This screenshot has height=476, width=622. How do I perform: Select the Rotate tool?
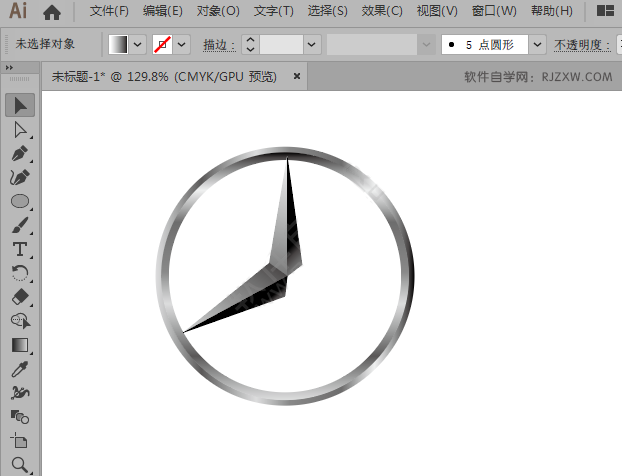(20, 273)
